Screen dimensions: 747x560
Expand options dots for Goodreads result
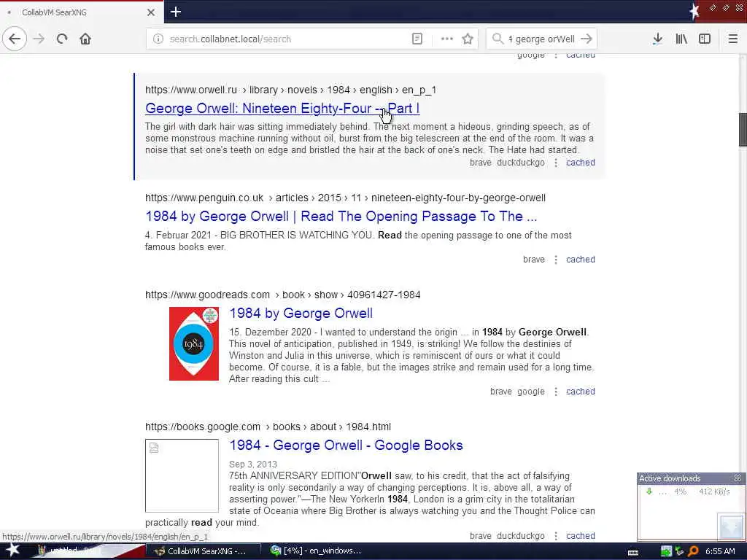(555, 392)
